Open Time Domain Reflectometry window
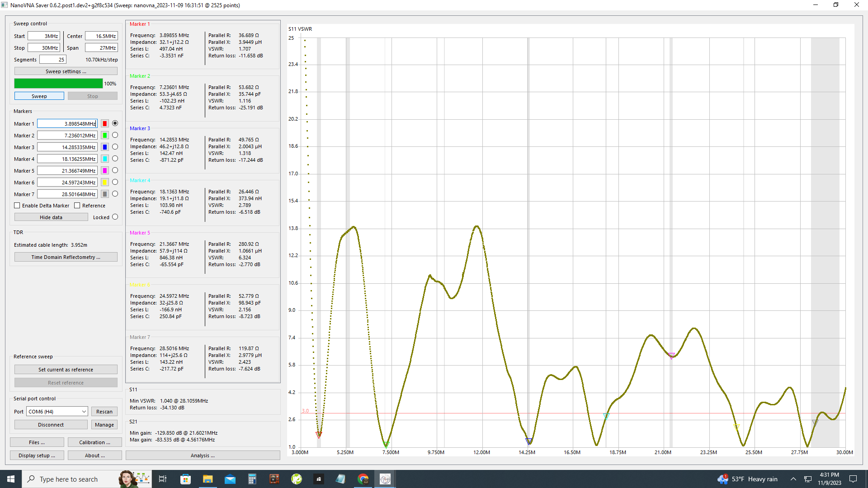This screenshot has width=868, height=488. (66, 257)
